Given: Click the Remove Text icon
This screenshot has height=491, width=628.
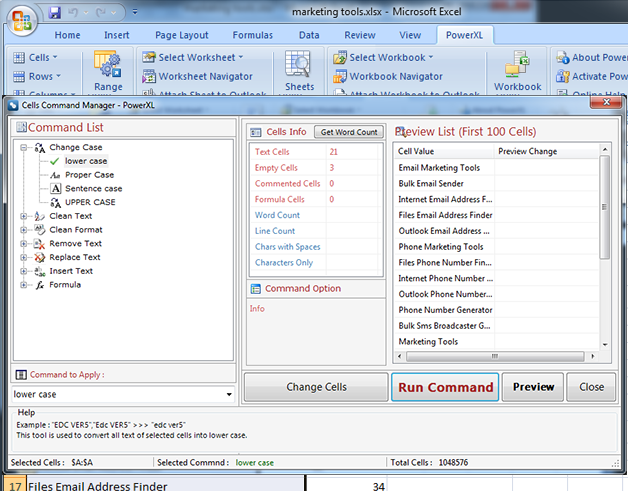Looking at the screenshot, I should pos(39,243).
